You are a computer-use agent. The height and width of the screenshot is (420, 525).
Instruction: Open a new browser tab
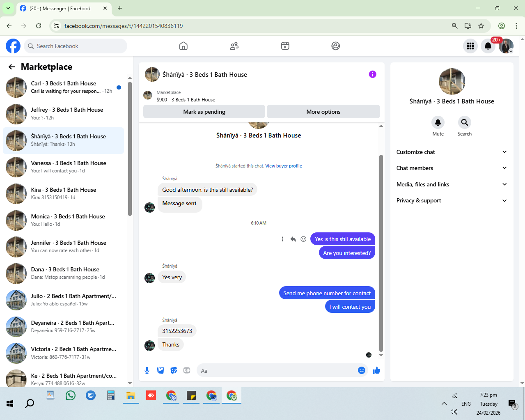point(120,8)
